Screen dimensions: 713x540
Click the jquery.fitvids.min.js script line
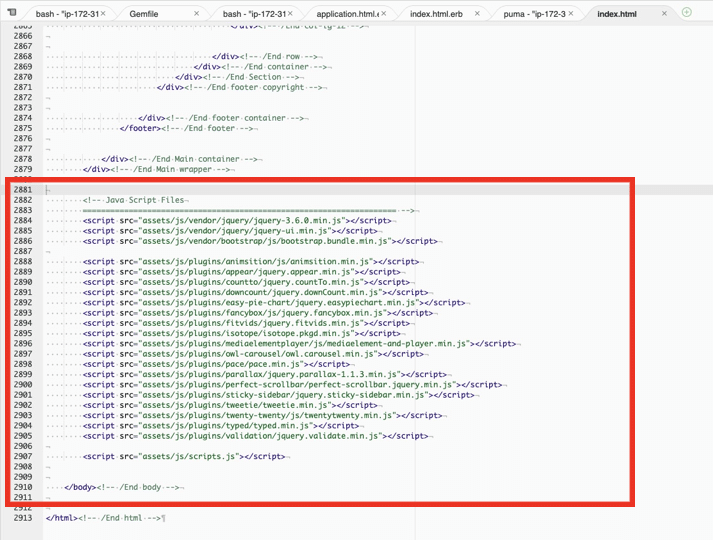tap(246, 323)
